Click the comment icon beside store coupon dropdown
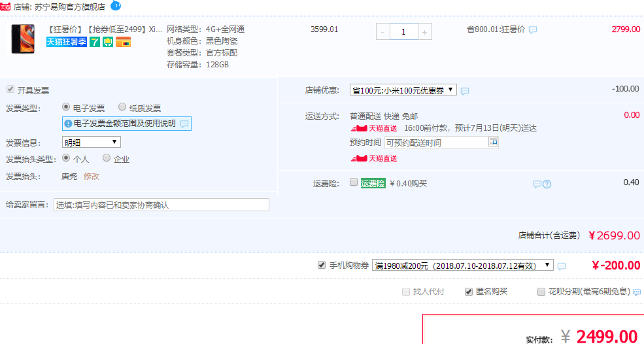 pyautogui.click(x=464, y=91)
